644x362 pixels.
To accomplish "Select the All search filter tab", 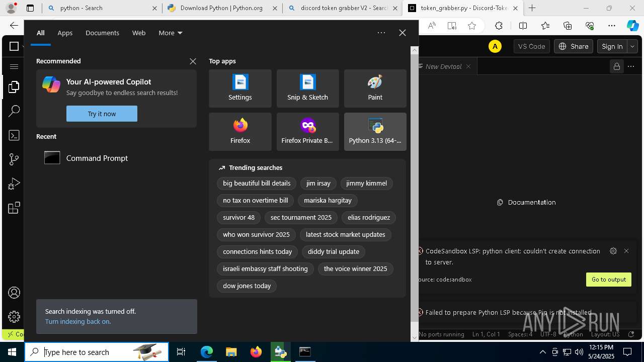I will (41, 33).
